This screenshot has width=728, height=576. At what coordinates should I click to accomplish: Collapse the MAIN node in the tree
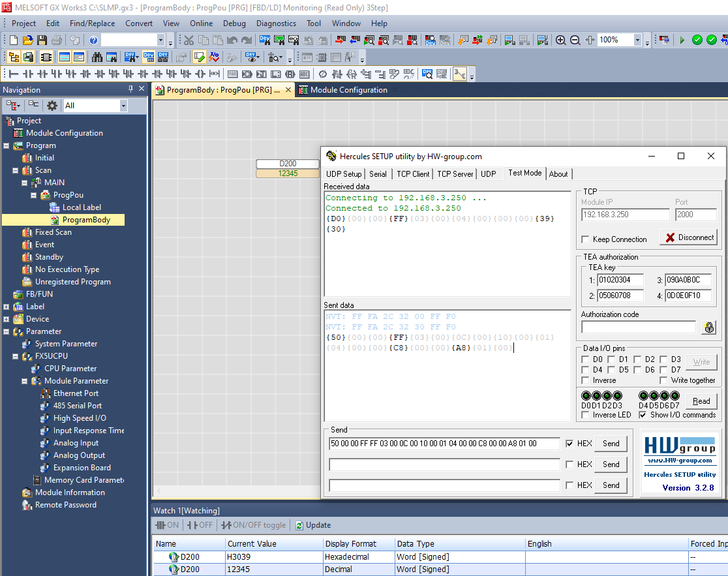tap(25, 183)
